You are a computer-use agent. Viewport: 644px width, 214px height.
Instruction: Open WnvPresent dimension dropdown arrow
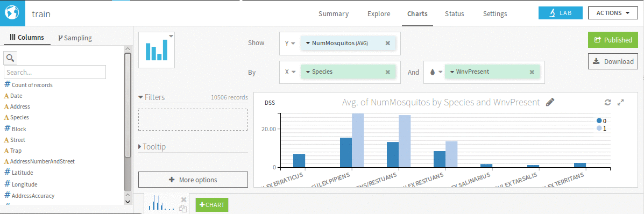pos(452,72)
